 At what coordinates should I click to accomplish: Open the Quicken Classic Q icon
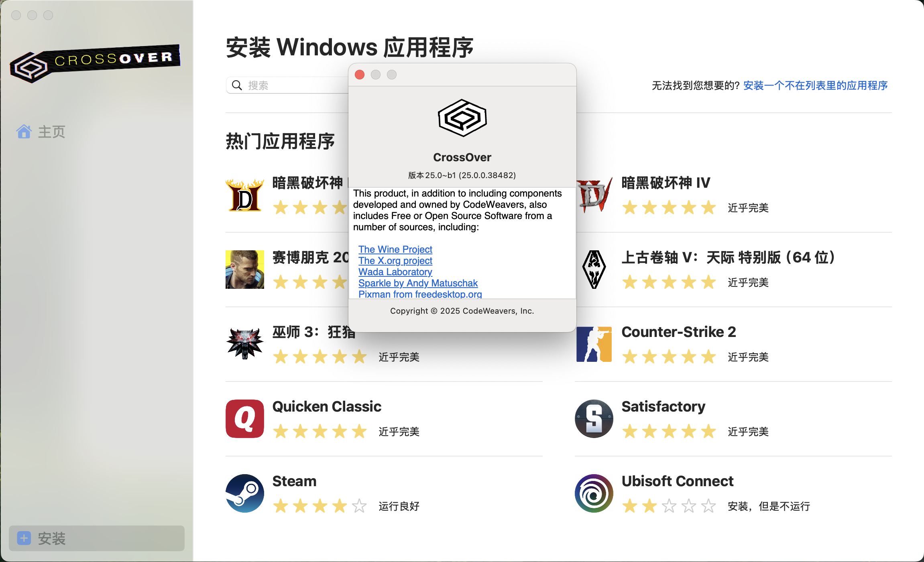pos(245,418)
